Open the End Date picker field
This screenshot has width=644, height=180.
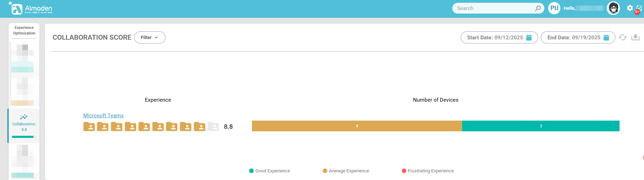click(574, 38)
